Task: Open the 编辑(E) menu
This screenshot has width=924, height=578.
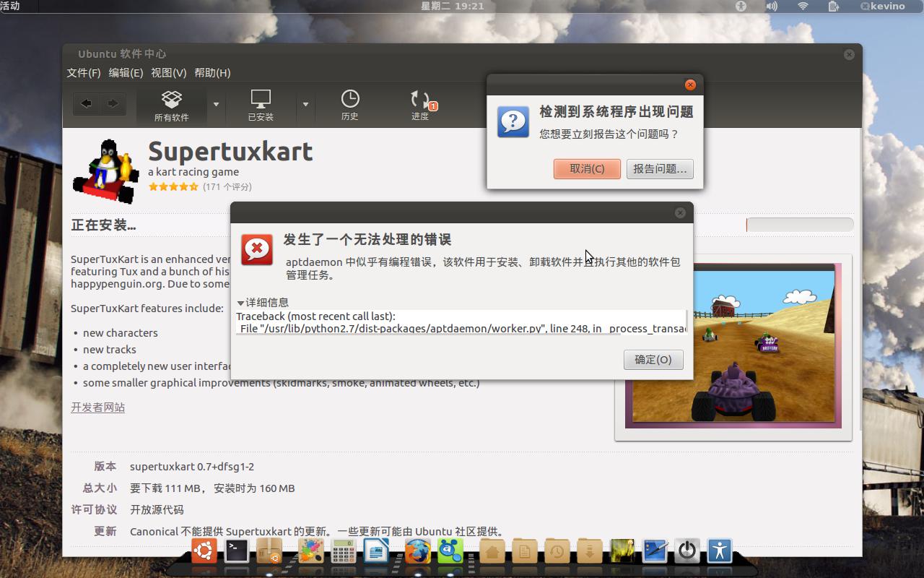Action: point(126,72)
